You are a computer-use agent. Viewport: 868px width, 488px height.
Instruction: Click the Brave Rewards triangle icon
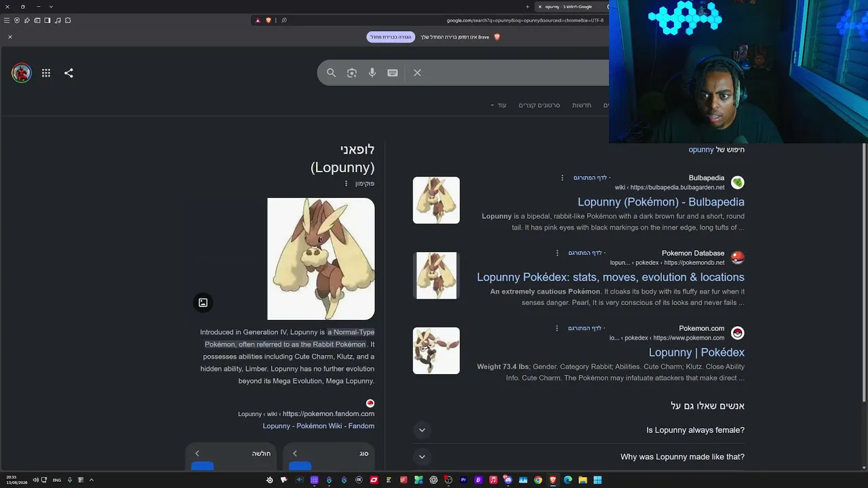coord(258,20)
